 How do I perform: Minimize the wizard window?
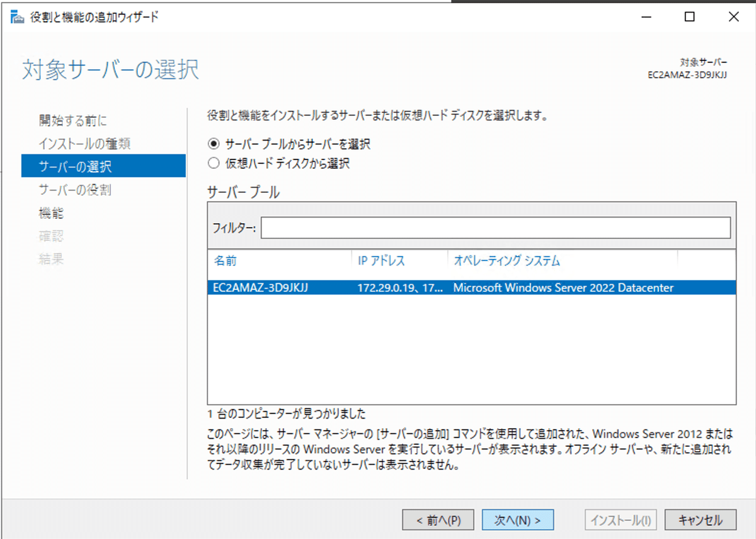646,17
